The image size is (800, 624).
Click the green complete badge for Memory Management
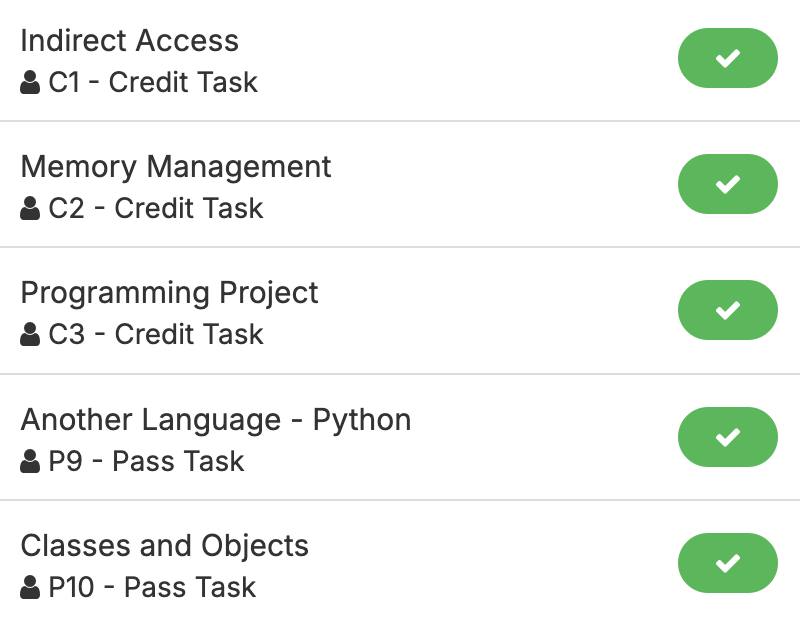click(x=727, y=184)
